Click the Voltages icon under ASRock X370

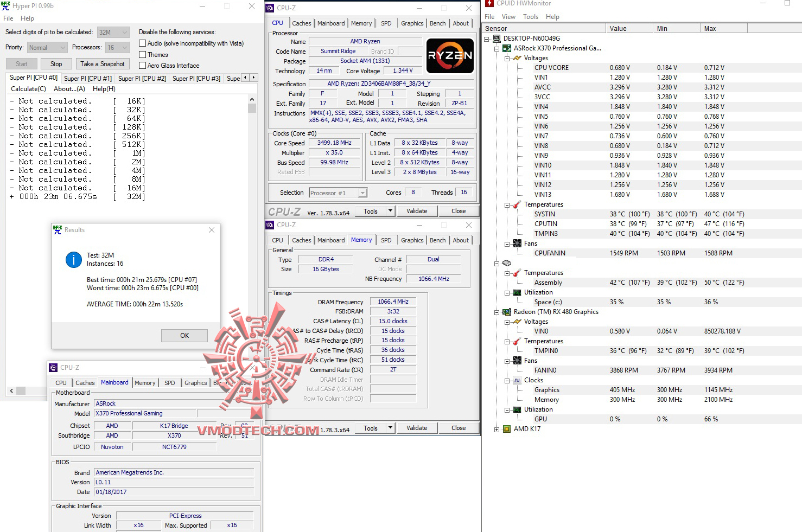(517, 58)
